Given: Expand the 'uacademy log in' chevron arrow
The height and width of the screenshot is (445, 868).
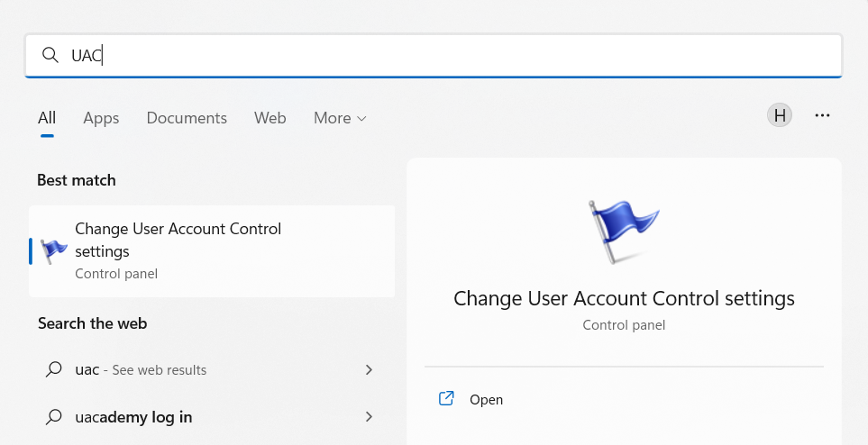Looking at the screenshot, I should [368, 417].
